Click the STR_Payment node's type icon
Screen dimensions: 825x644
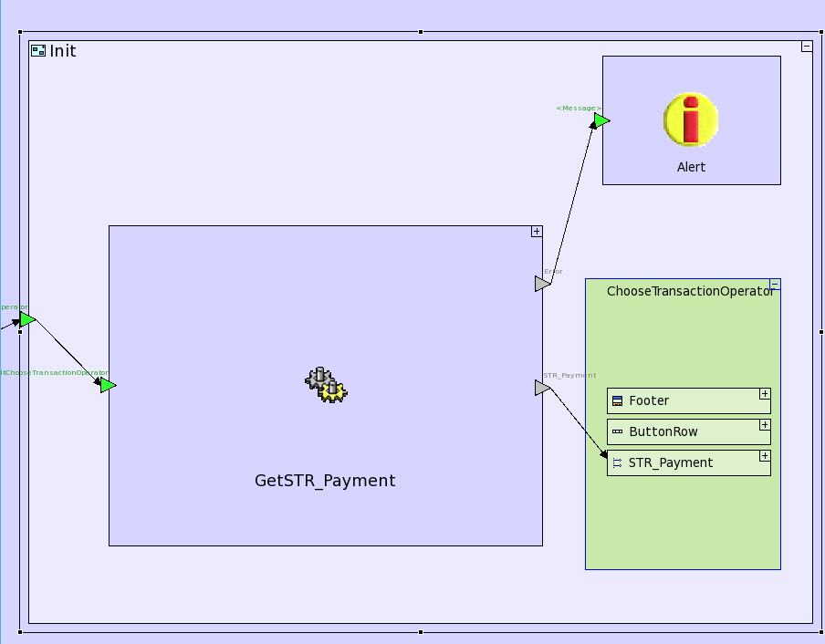coord(617,463)
